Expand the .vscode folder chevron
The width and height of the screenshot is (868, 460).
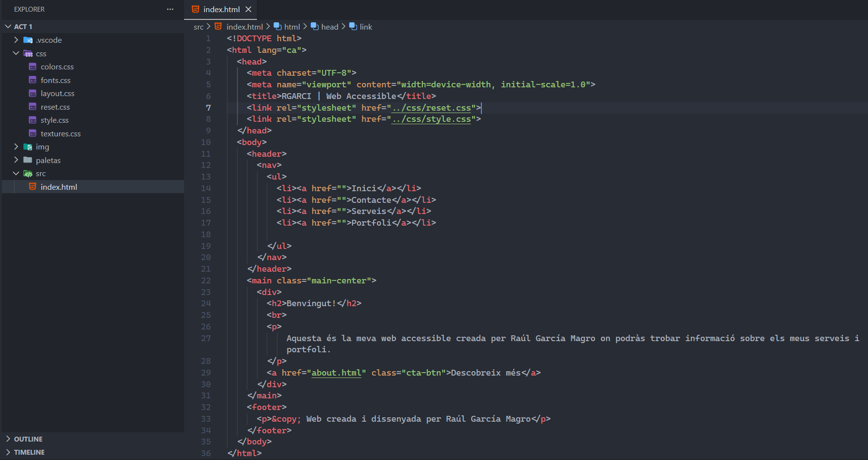[16, 40]
